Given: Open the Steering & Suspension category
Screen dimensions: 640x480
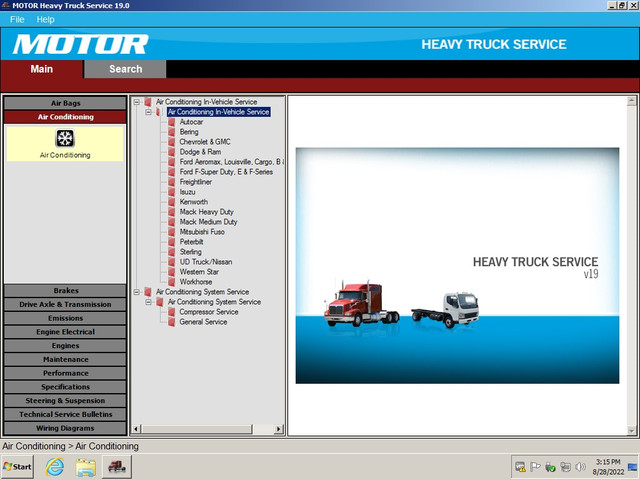Looking at the screenshot, I should tap(65, 401).
